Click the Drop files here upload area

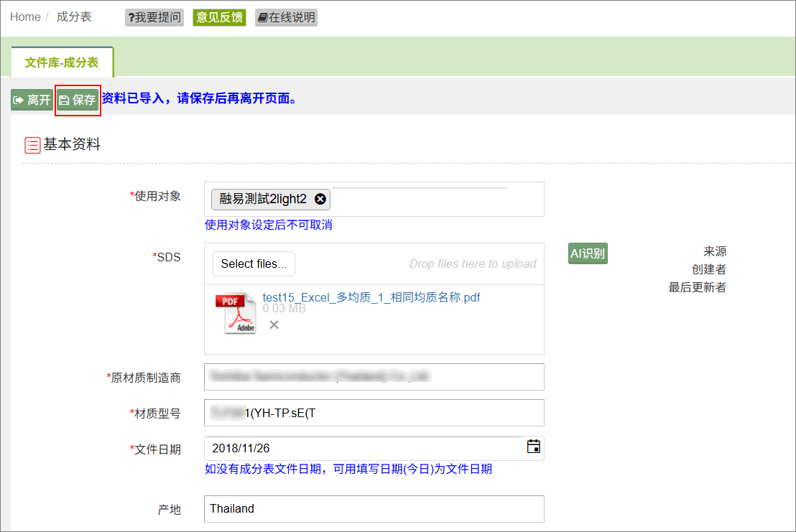point(473,263)
